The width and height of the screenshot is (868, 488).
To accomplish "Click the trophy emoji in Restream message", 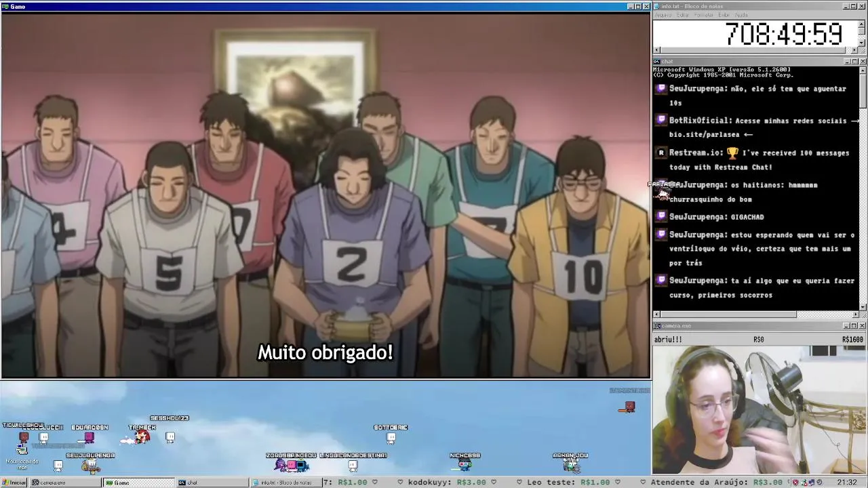I will point(732,153).
